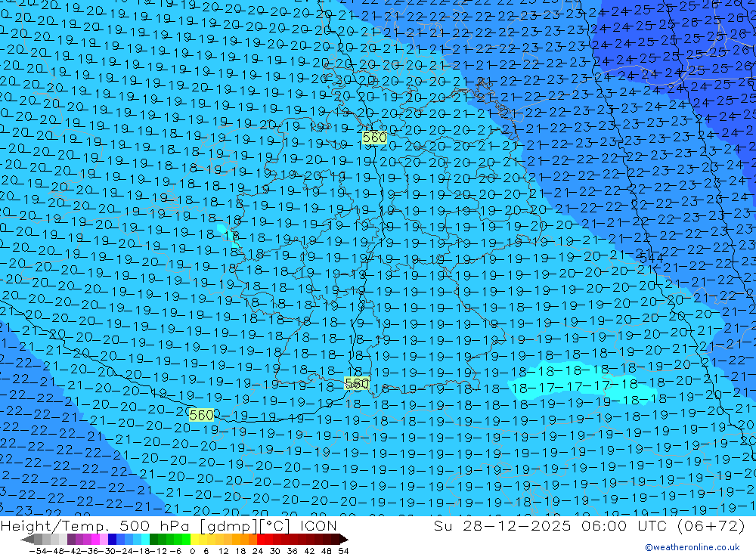Click the -54 value on the scale
756x554 pixels.
click(x=38, y=551)
